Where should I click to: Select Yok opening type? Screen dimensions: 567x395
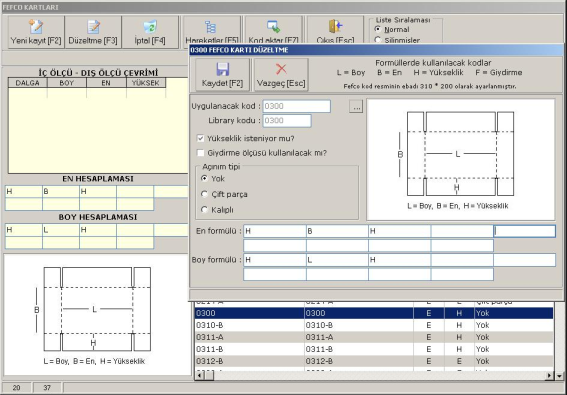click(x=205, y=178)
